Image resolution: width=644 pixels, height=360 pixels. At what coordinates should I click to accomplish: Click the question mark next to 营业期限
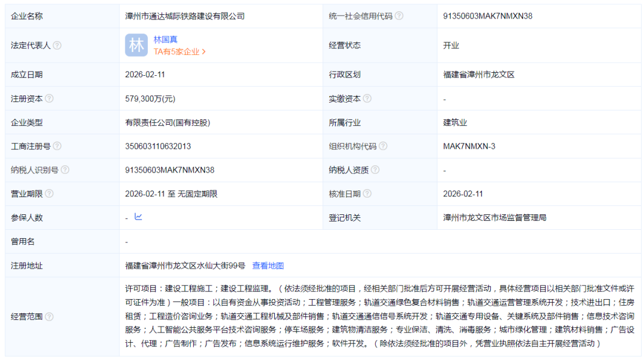point(49,193)
